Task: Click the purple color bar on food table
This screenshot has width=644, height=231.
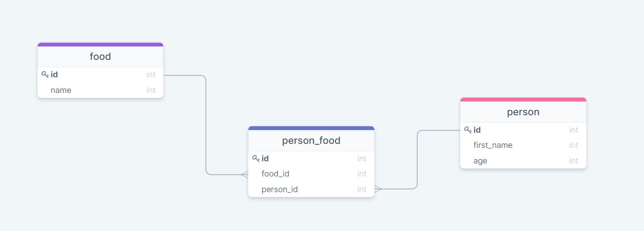Action: pyautogui.click(x=100, y=45)
